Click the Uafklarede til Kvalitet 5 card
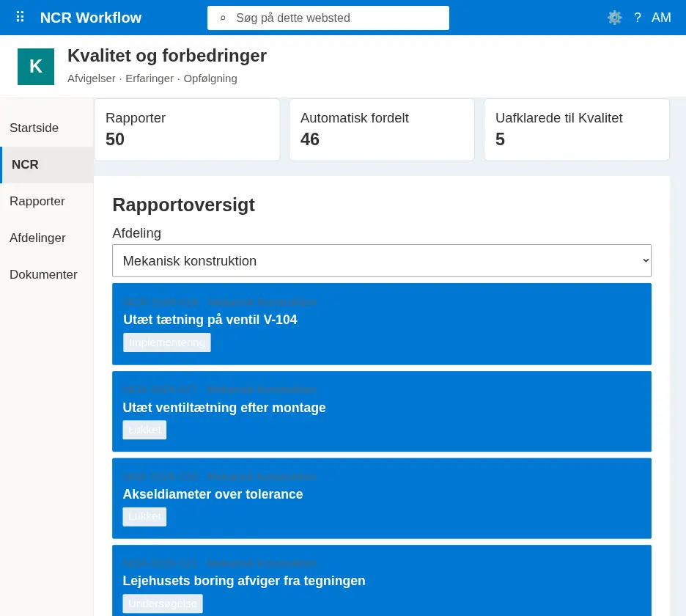686x616 pixels. coord(577,130)
